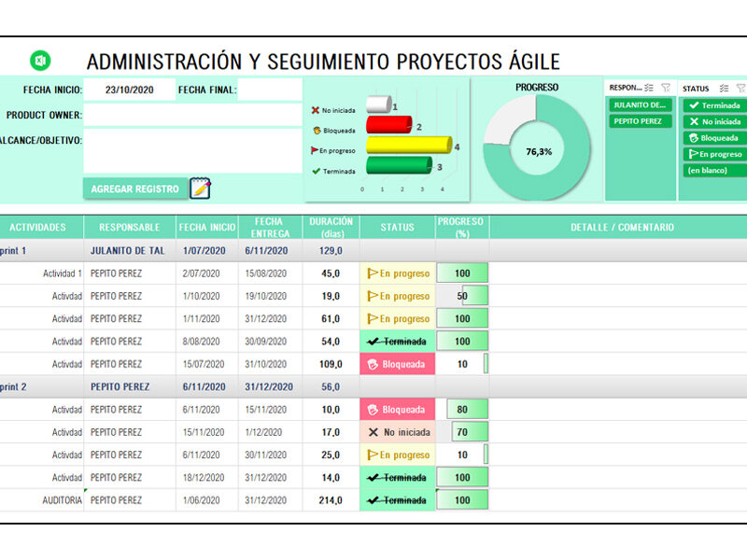Filter status by En progreso slicer item

(715, 154)
